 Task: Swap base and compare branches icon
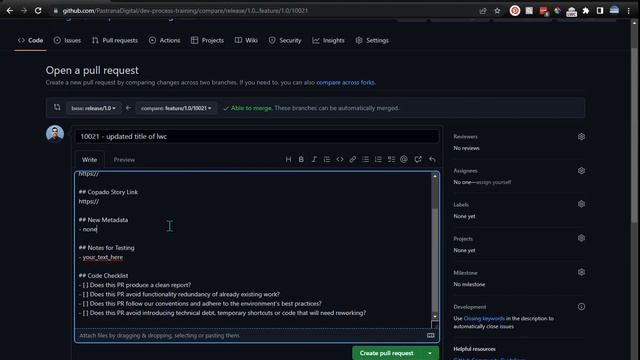click(57, 107)
